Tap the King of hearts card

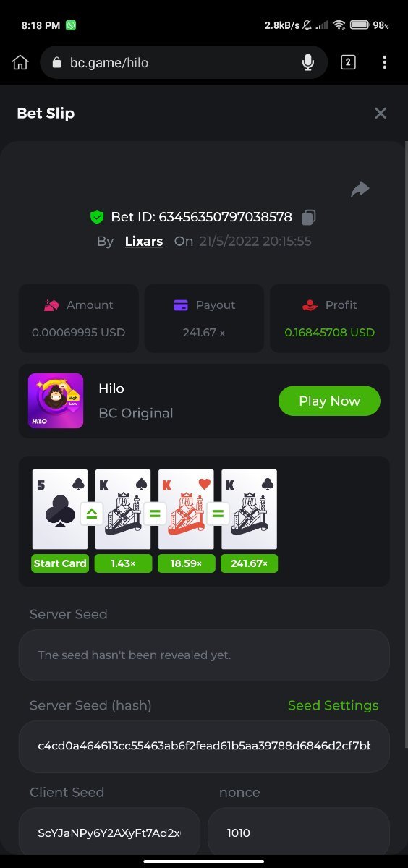(186, 509)
